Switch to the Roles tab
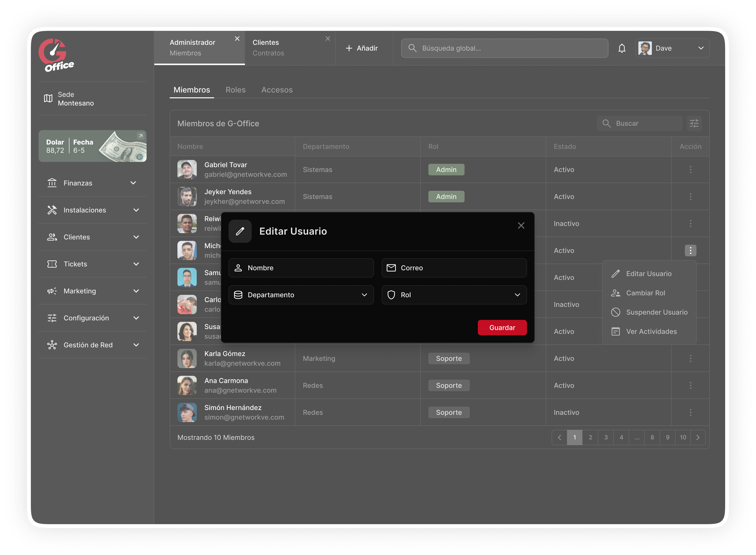Viewport: 756px width, 555px height. click(x=235, y=90)
